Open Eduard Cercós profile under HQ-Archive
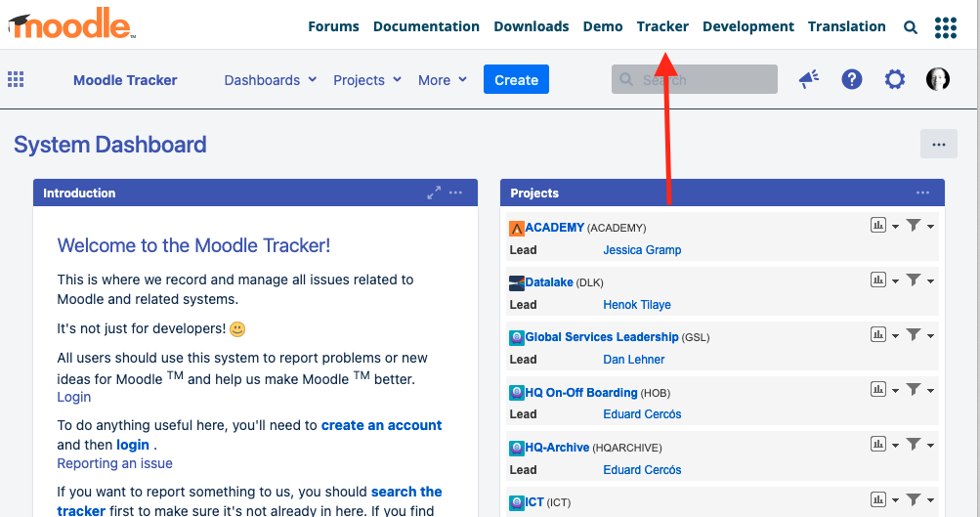 [x=642, y=469]
